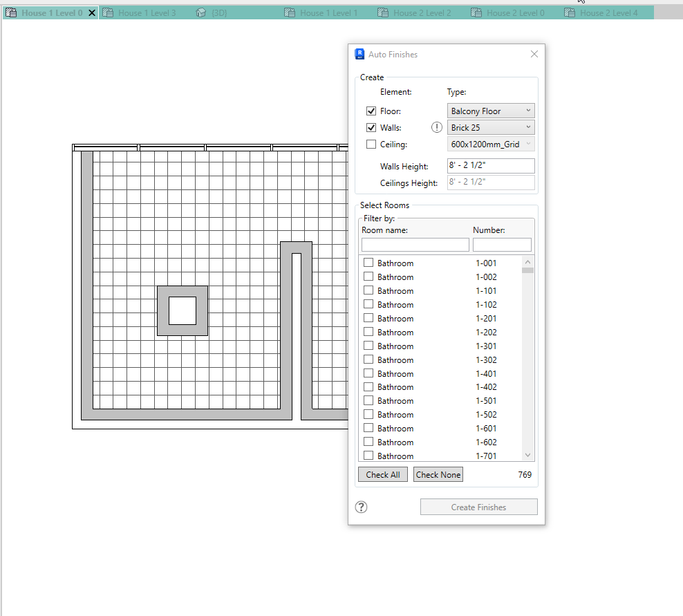This screenshot has width=683, height=616.
Task: Click the room list scrollbar thumb
Action: click(x=527, y=270)
